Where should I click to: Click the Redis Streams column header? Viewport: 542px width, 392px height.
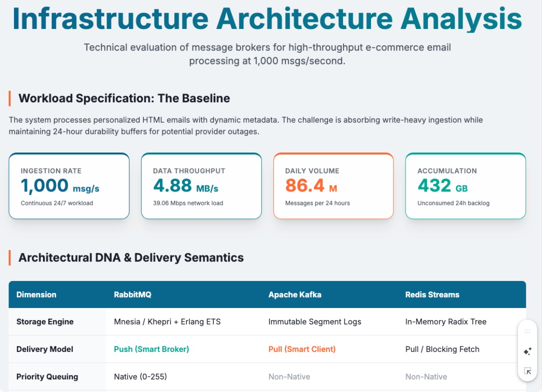pyautogui.click(x=432, y=294)
